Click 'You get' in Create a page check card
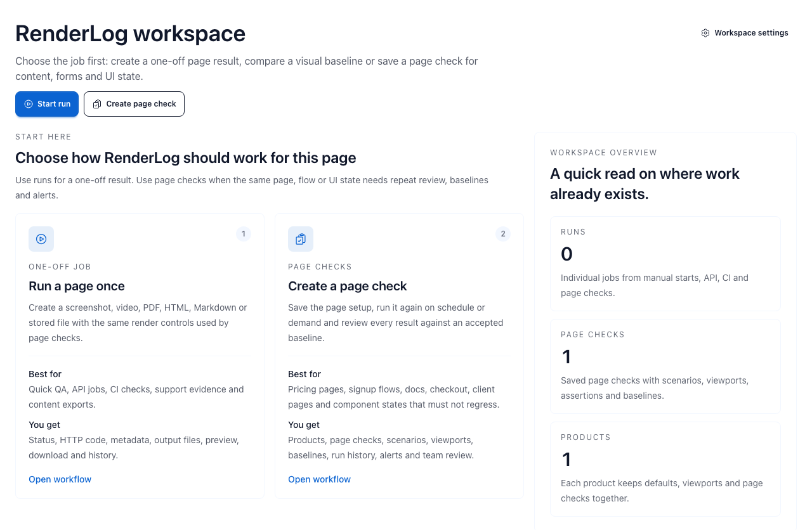The height and width of the screenshot is (530, 812). point(304,425)
